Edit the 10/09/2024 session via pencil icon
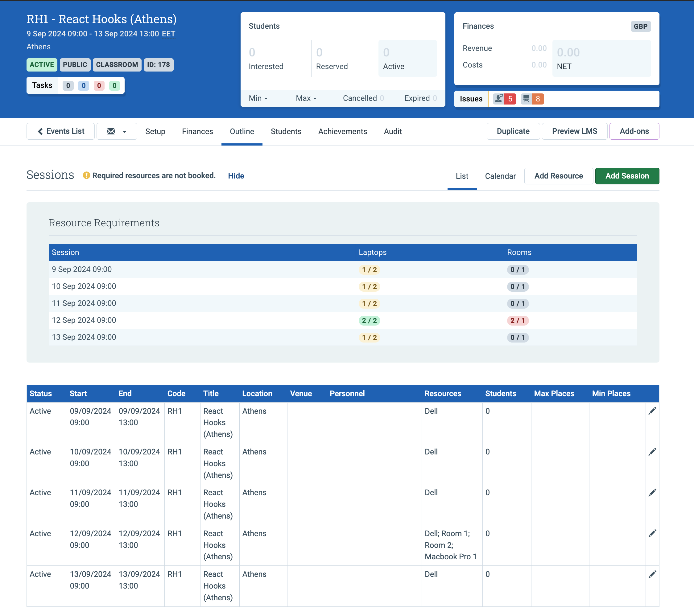The width and height of the screenshot is (694, 616). point(652,452)
